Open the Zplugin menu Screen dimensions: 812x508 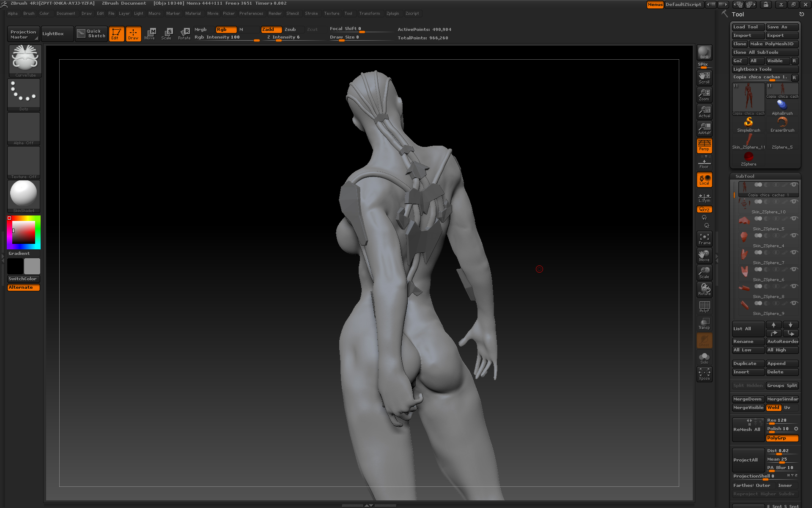392,14
